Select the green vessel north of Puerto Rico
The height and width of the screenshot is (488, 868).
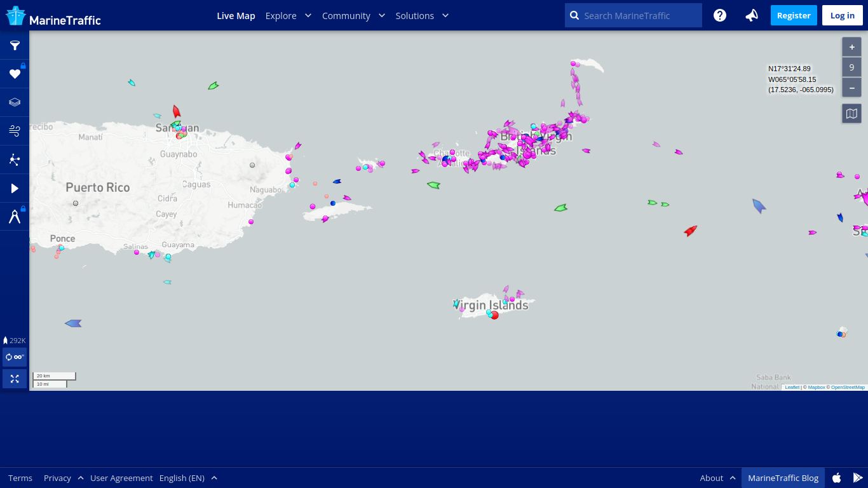[x=214, y=85]
